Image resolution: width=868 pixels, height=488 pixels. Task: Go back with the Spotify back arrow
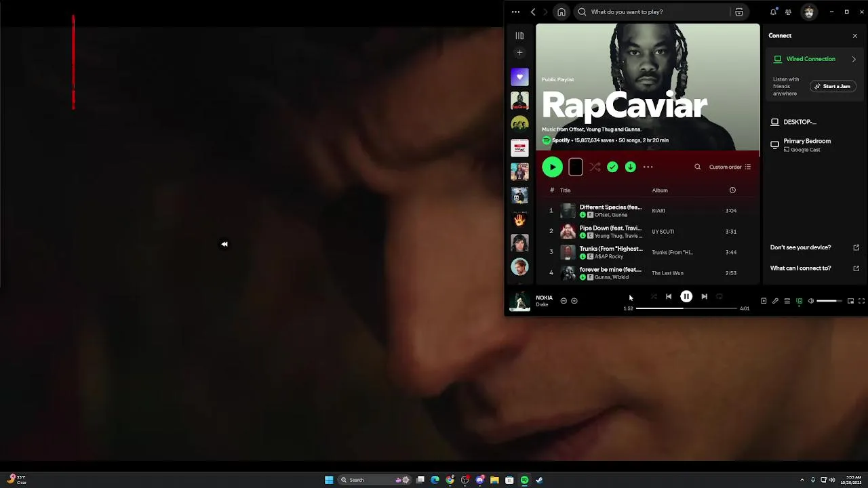pyautogui.click(x=533, y=12)
